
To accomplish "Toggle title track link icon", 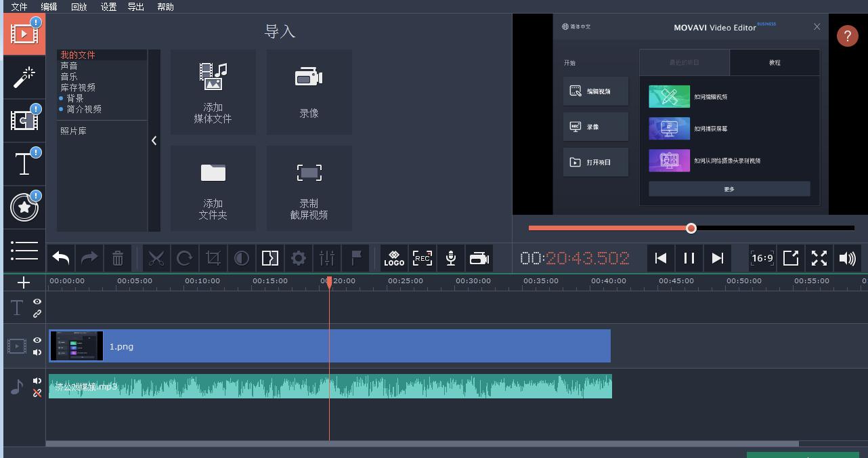I will point(37,314).
